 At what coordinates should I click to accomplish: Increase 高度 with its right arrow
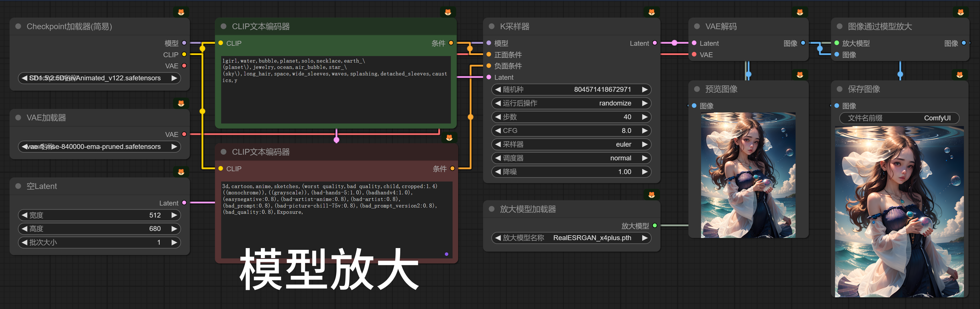tap(174, 229)
